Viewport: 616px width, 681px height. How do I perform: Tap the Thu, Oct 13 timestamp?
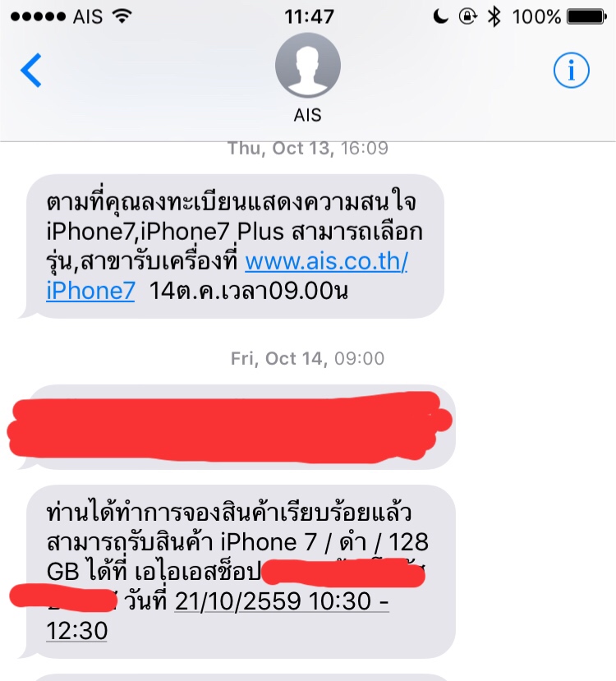point(307,149)
